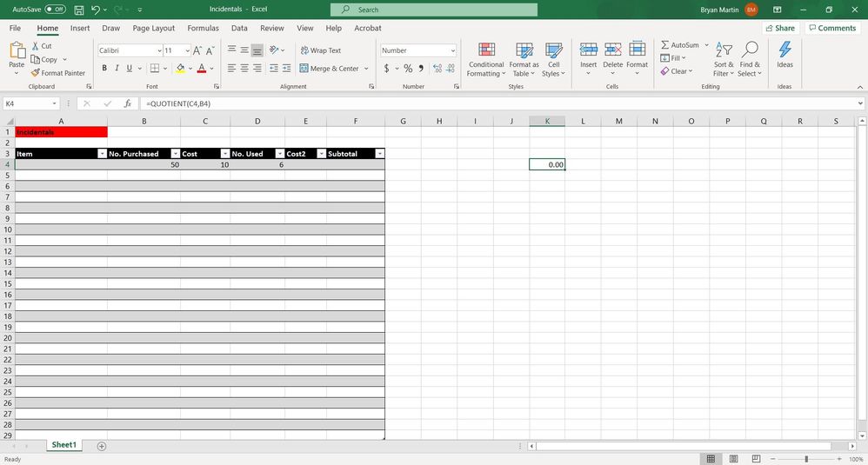The image size is (868, 465).
Task: Click the Ideas lightning icon
Action: 785,50
